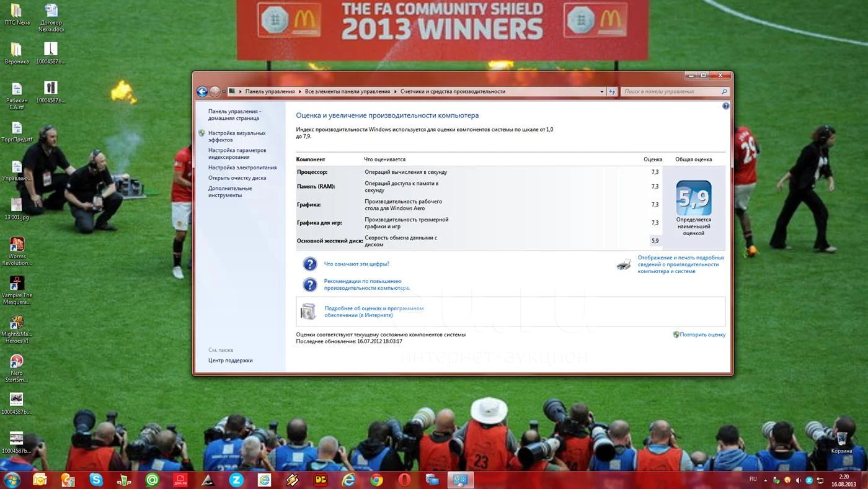Open the taskbar clock showing 2:20

click(843, 480)
